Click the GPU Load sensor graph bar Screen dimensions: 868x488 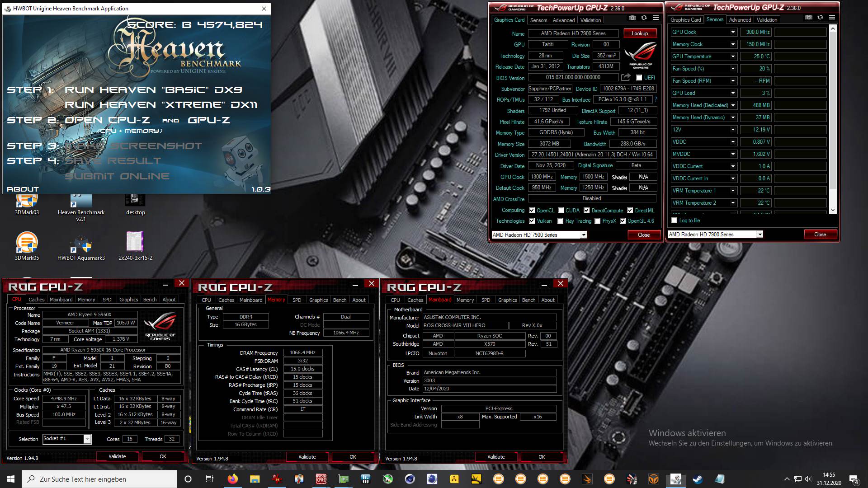point(800,93)
